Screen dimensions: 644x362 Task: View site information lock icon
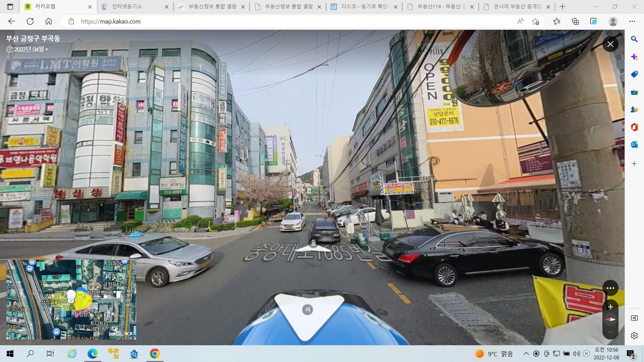(71, 21)
